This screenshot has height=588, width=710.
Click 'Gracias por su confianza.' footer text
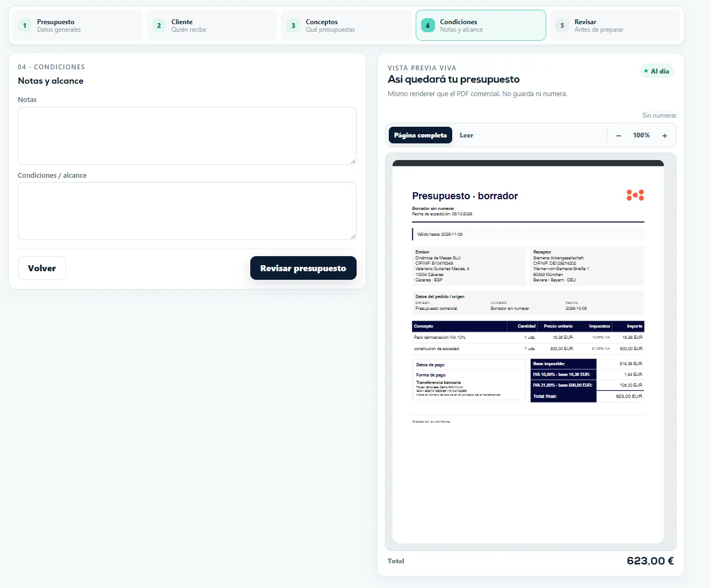coord(431,422)
